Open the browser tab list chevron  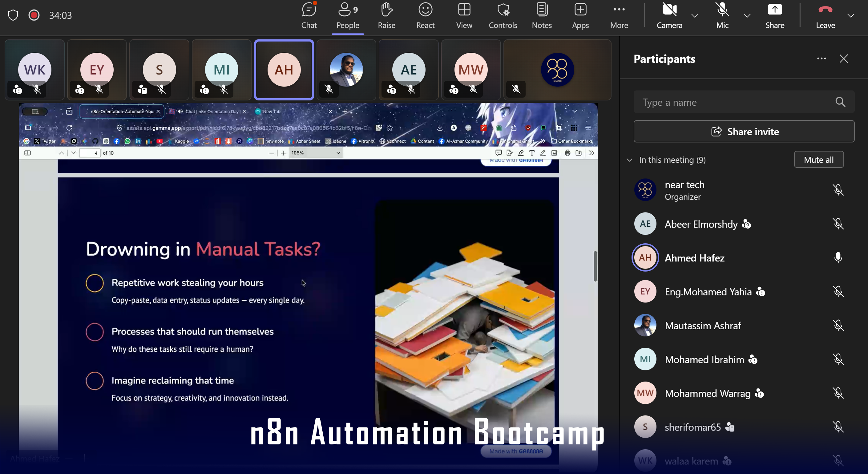coord(575,111)
